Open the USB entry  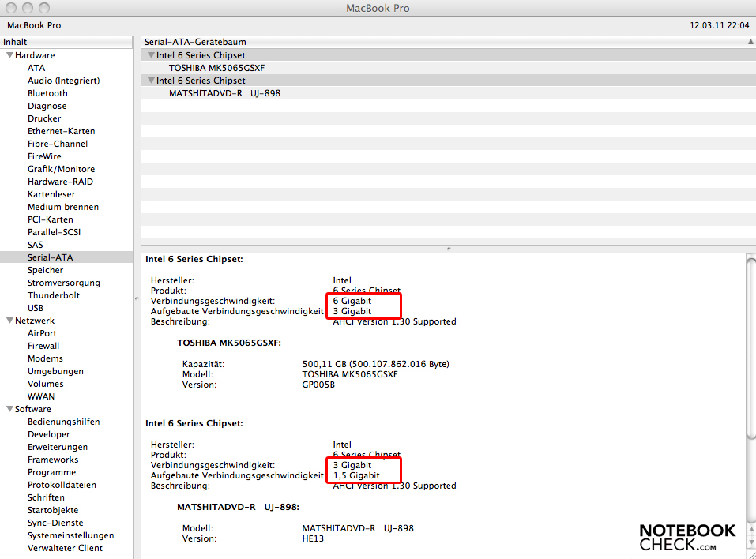point(36,307)
